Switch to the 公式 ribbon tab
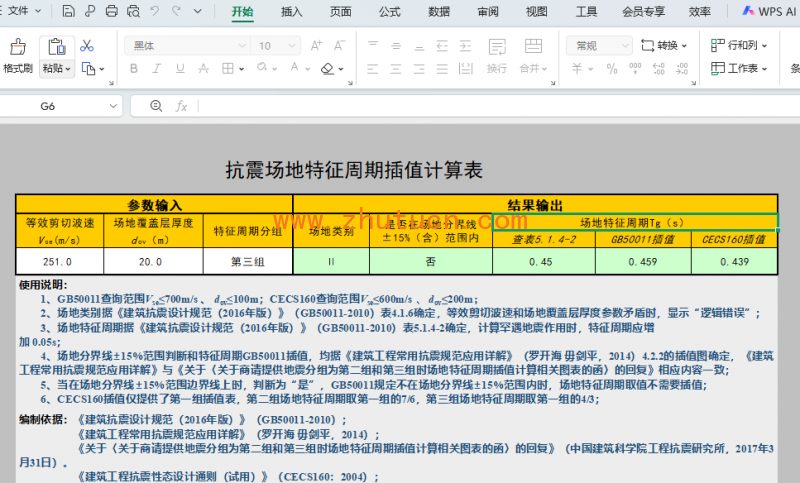 pos(389,12)
